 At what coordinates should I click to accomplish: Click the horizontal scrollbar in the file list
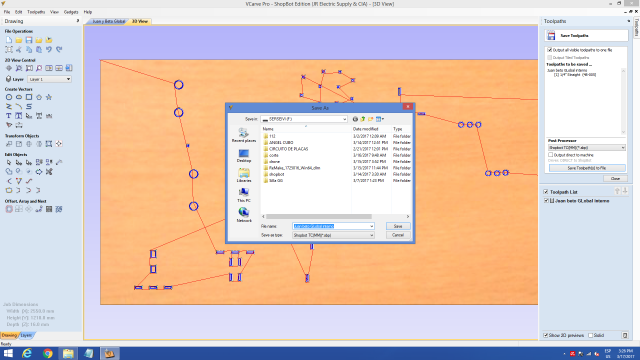pos(319,217)
